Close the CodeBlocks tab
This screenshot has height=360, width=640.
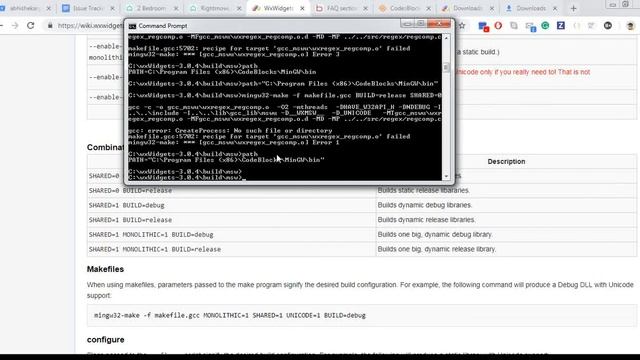click(429, 8)
